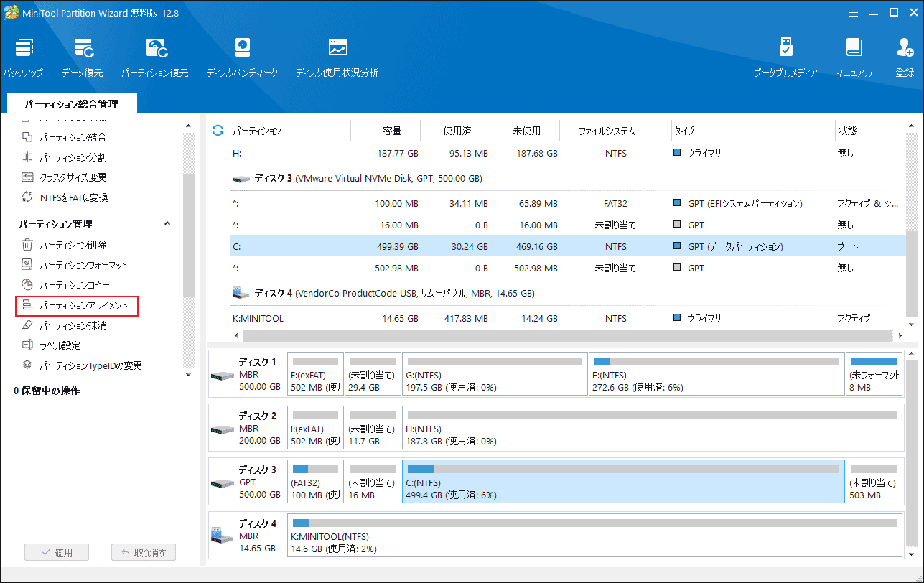Select ディスク 4 USB in the disk map
Image resolution: width=924 pixels, height=583 pixels.
click(247, 536)
